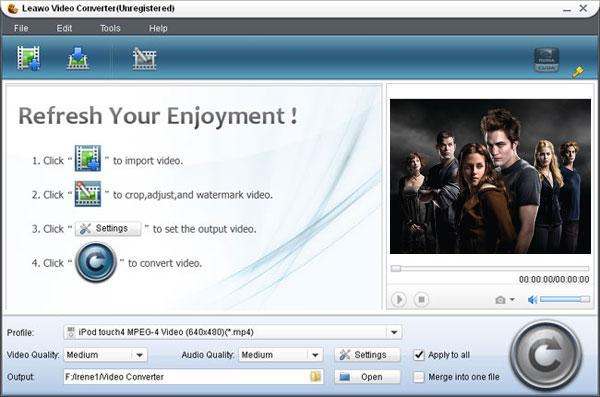Mute audio with the speaker icon
Screen dimensions: 600x397
(532, 300)
